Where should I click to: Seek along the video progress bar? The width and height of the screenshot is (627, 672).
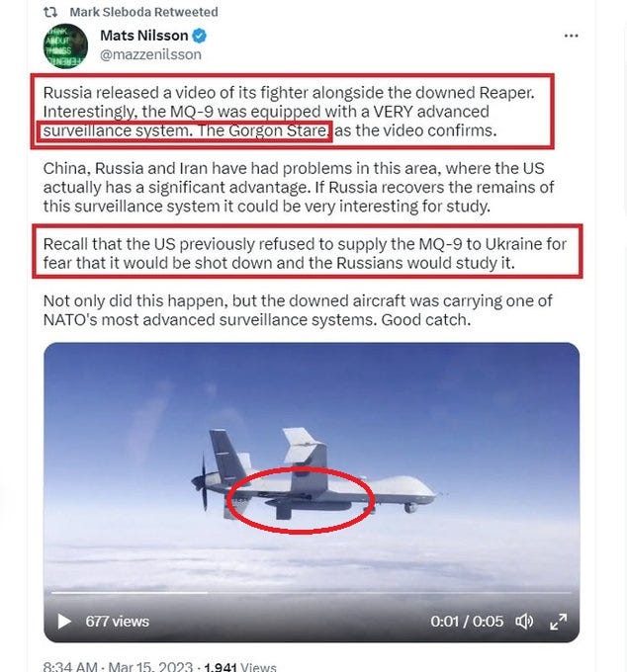312,593
